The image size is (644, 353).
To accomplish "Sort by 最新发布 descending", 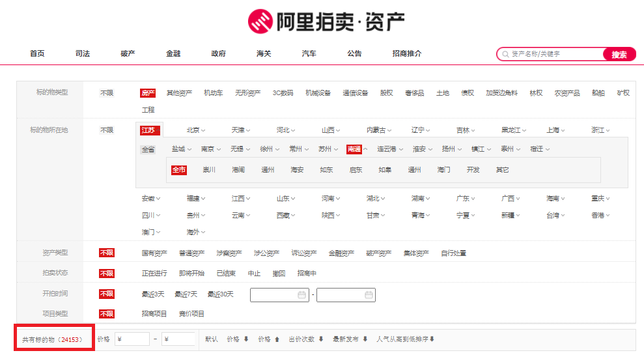I will 350,339.
